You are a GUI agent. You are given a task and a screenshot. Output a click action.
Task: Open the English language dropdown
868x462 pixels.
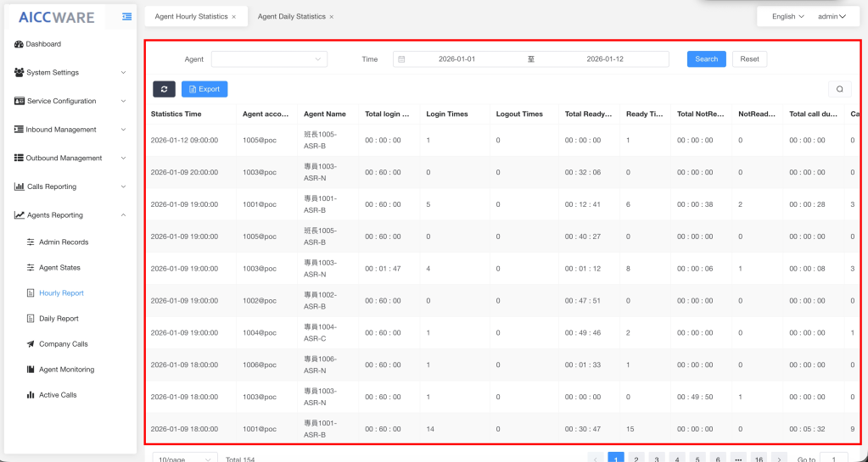coord(787,17)
